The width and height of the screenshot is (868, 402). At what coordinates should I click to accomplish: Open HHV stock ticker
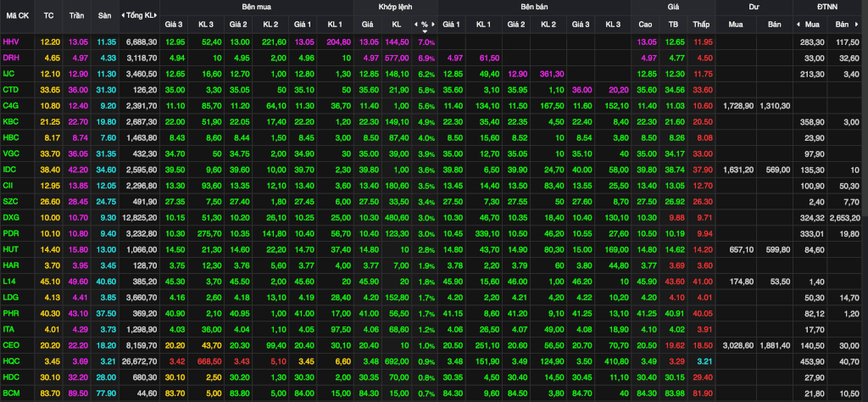tap(11, 42)
